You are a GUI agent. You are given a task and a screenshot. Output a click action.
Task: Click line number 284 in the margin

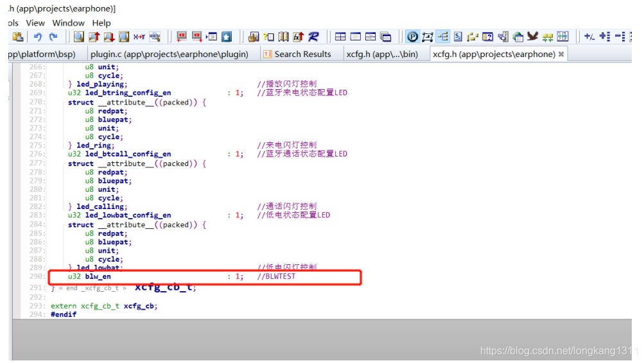point(37,224)
